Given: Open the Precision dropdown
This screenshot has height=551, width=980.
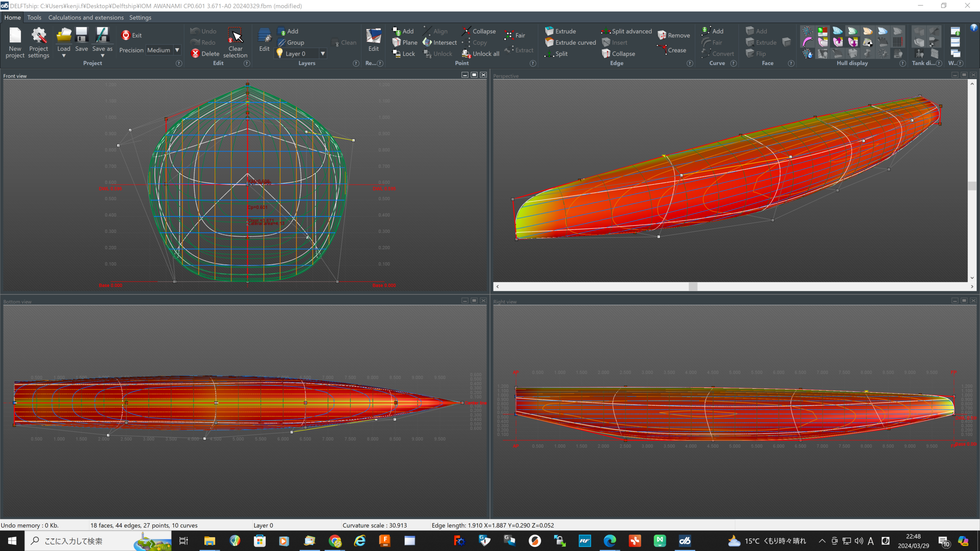Looking at the screenshot, I should 177,50.
